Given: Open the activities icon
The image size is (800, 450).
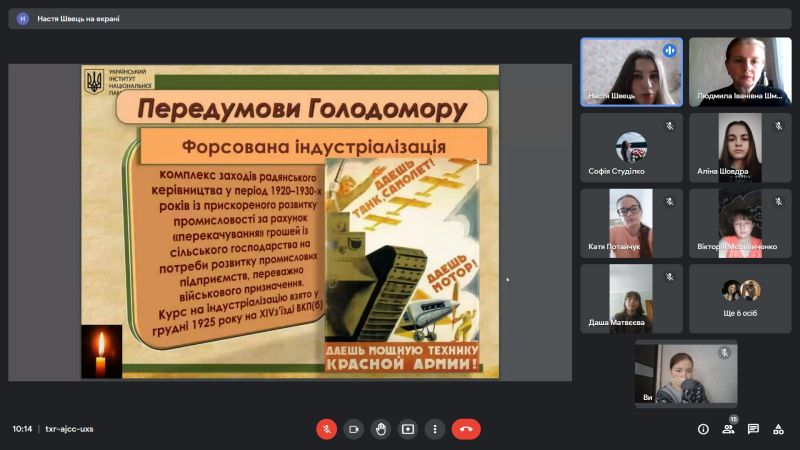Looking at the screenshot, I should coord(778,429).
